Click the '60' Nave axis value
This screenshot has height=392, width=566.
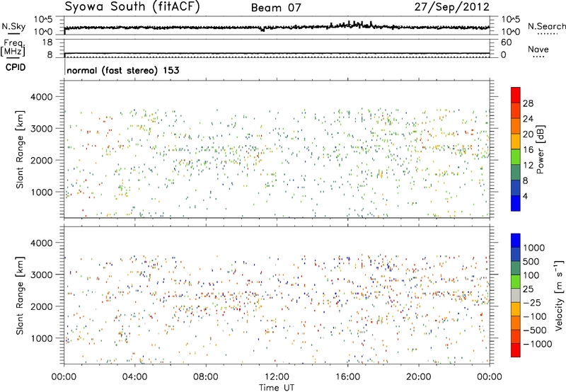click(x=507, y=42)
